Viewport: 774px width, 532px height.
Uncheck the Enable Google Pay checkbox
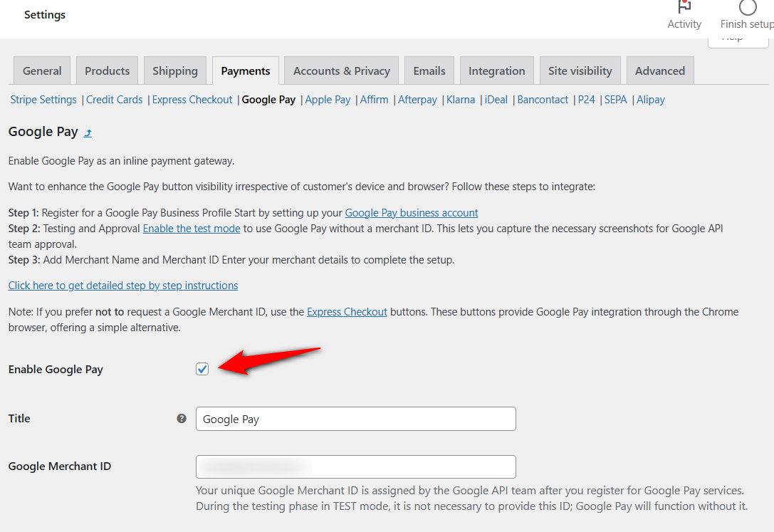pyautogui.click(x=202, y=369)
